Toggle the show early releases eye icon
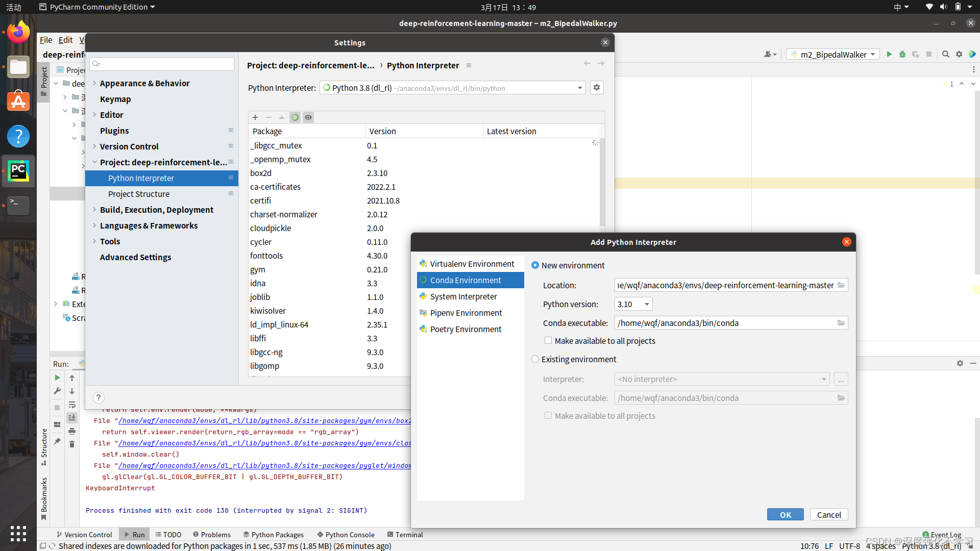 pyautogui.click(x=308, y=117)
